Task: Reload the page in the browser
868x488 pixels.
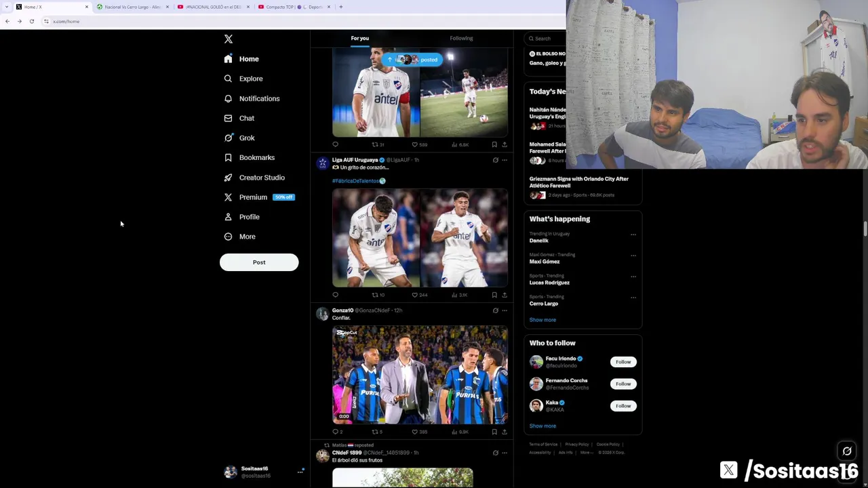Action: (31, 22)
